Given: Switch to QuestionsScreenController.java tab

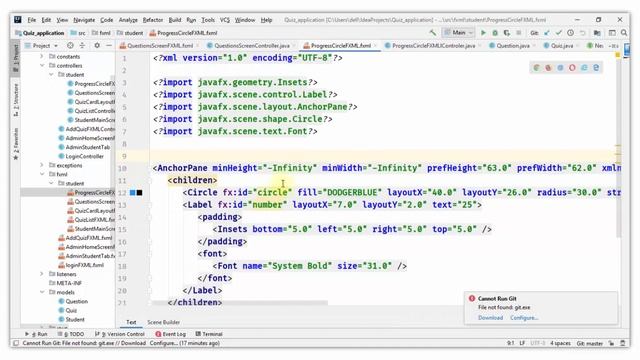Looking at the screenshot, I should [251, 46].
